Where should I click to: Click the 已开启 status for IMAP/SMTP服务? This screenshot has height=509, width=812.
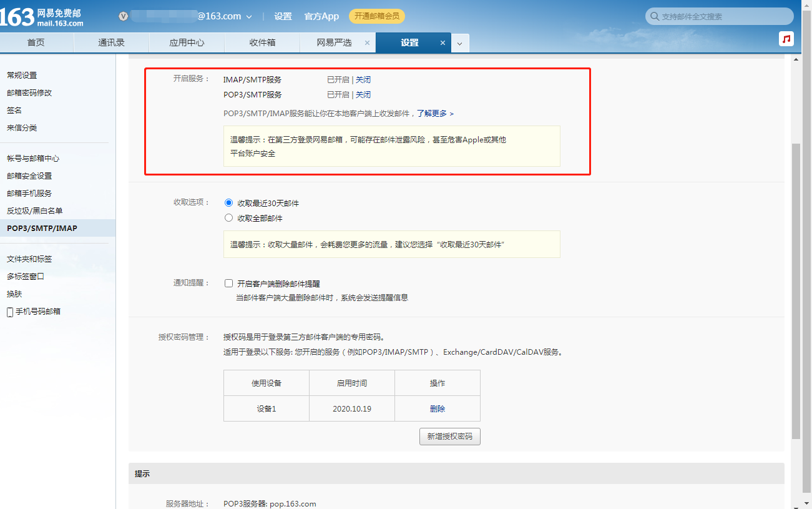(338, 80)
